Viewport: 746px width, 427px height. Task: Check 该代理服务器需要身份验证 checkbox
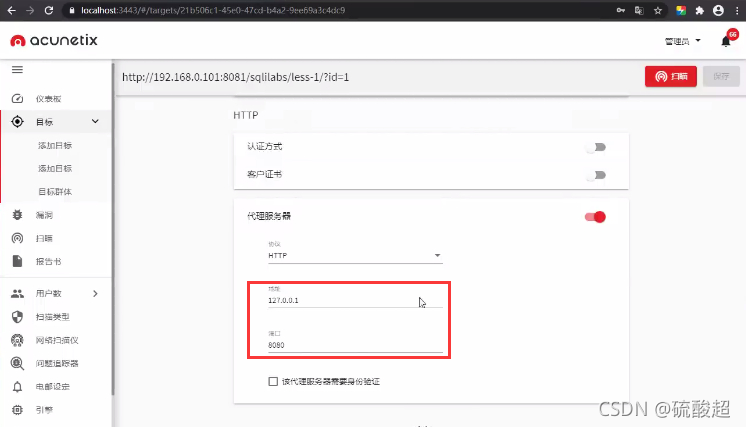point(273,381)
